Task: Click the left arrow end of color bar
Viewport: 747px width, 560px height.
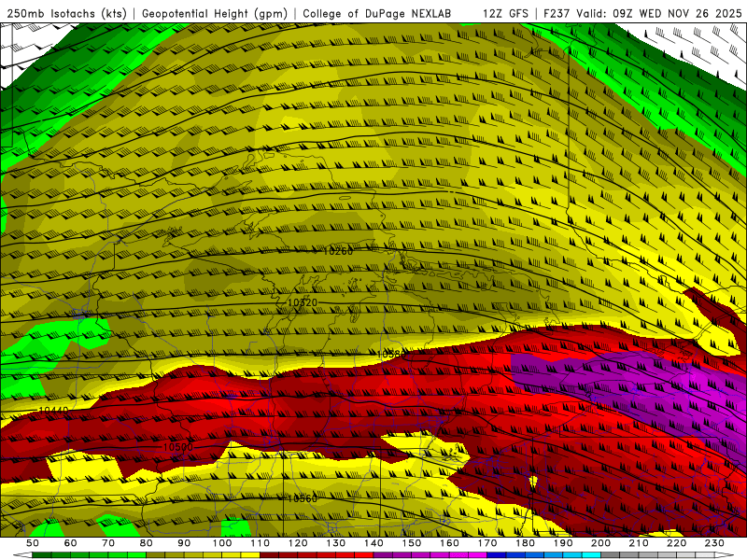Action: point(22,554)
